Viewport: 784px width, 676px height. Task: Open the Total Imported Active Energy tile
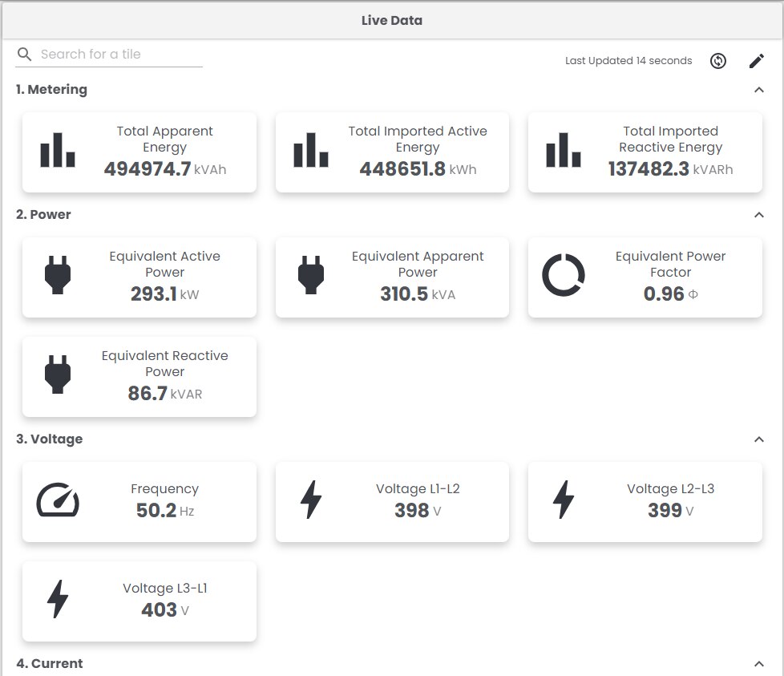pos(392,152)
